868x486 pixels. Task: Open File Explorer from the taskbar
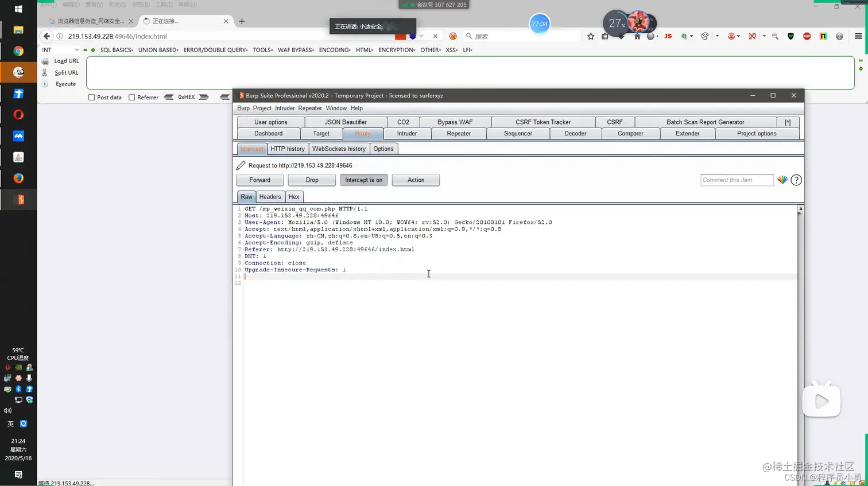tap(18, 30)
